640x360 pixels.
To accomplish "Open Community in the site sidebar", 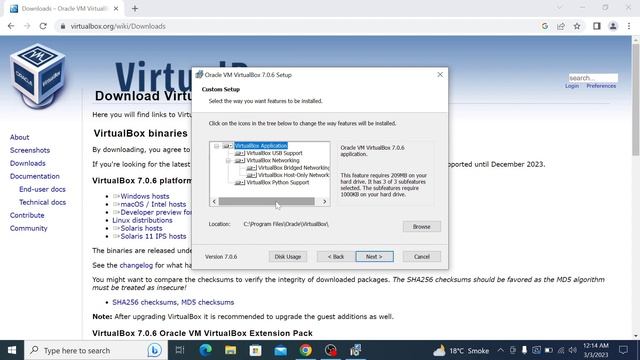I will [x=29, y=228].
